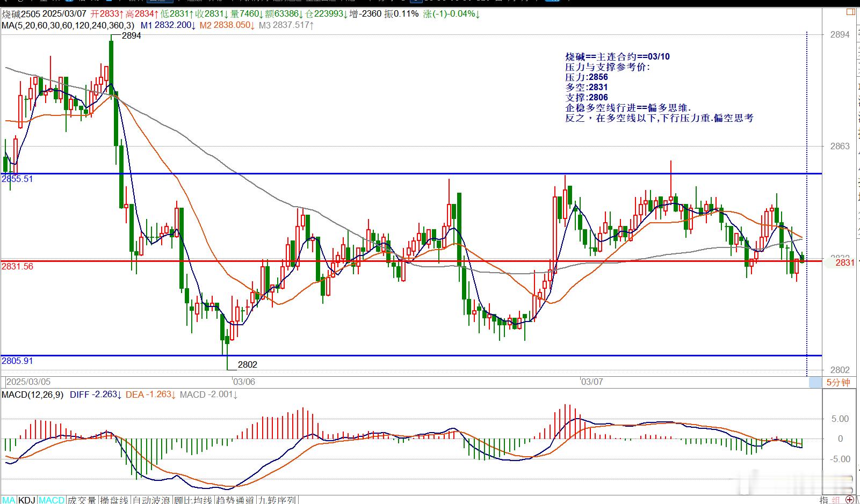
Task: Switch to the KDJ indicator tab
Action: coord(27,500)
